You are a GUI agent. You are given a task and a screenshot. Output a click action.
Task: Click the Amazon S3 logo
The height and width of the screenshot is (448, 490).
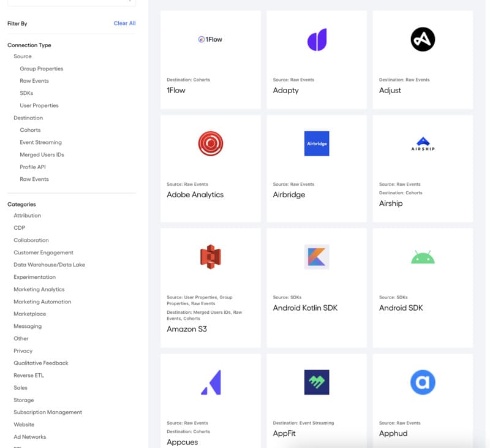click(211, 257)
